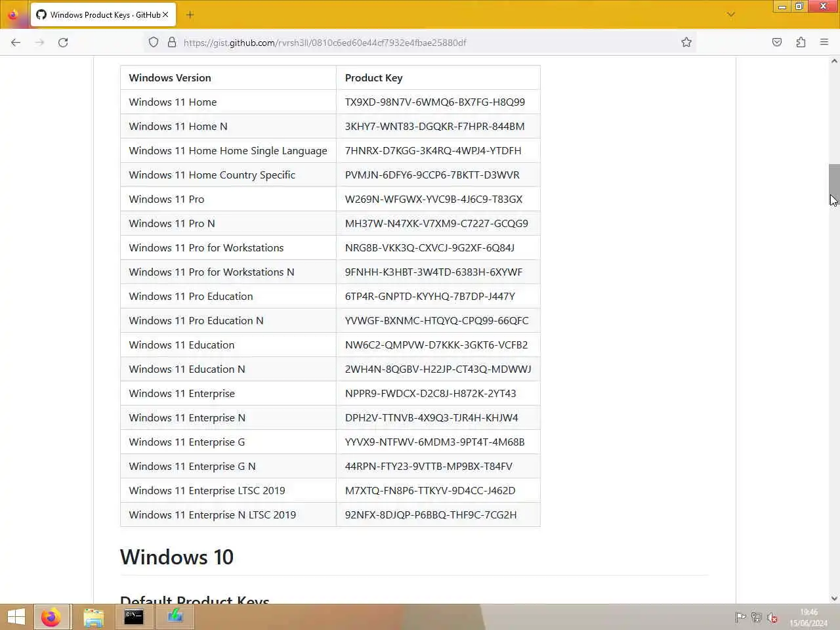Screen dimensions: 840x630
Task: View site security lock information
Action: [172, 42]
